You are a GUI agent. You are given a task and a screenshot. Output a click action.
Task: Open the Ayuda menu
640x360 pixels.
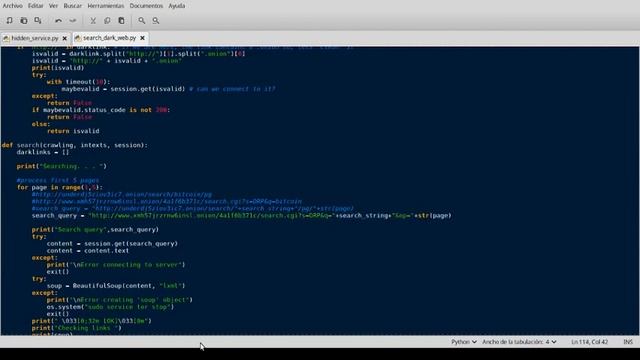click(177, 6)
